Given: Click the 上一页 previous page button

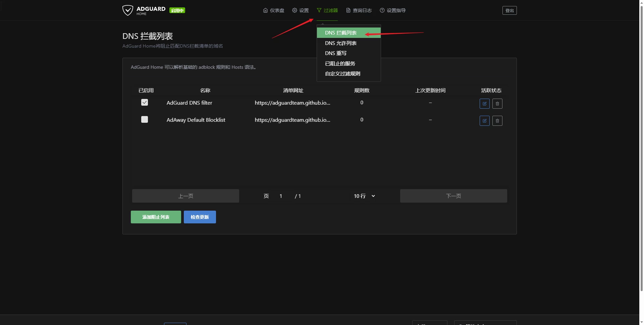Looking at the screenshot, I should click(x=185, y=196).
